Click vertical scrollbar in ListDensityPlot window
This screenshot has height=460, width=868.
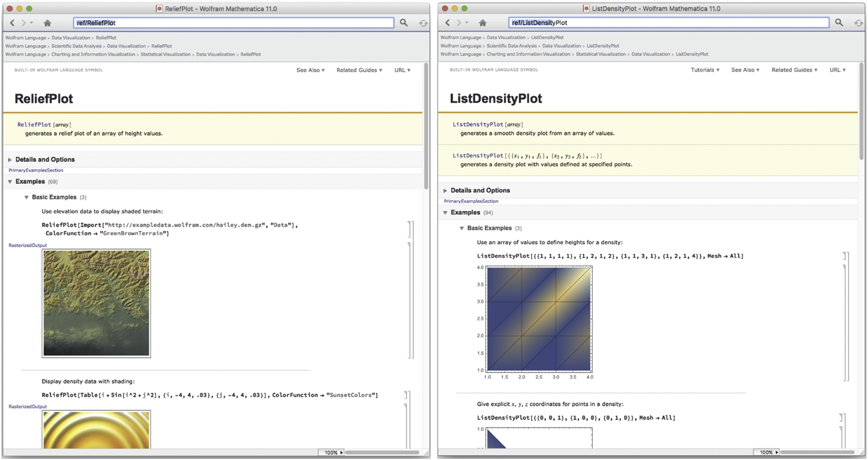coord(862,112)
